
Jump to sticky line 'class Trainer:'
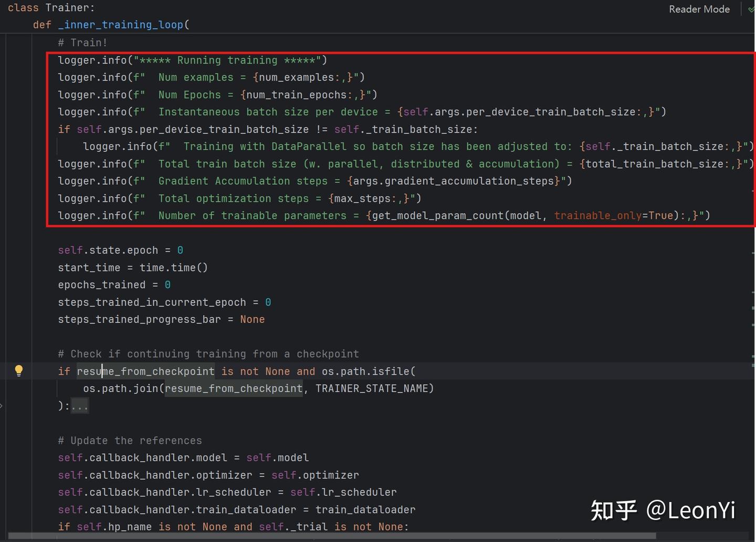[51, 7]
